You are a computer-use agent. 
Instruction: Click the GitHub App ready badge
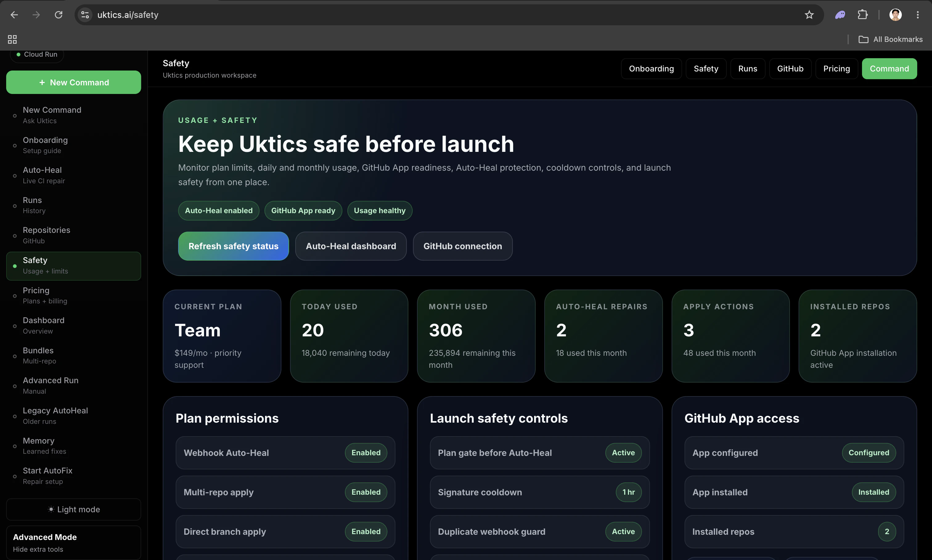303,211
